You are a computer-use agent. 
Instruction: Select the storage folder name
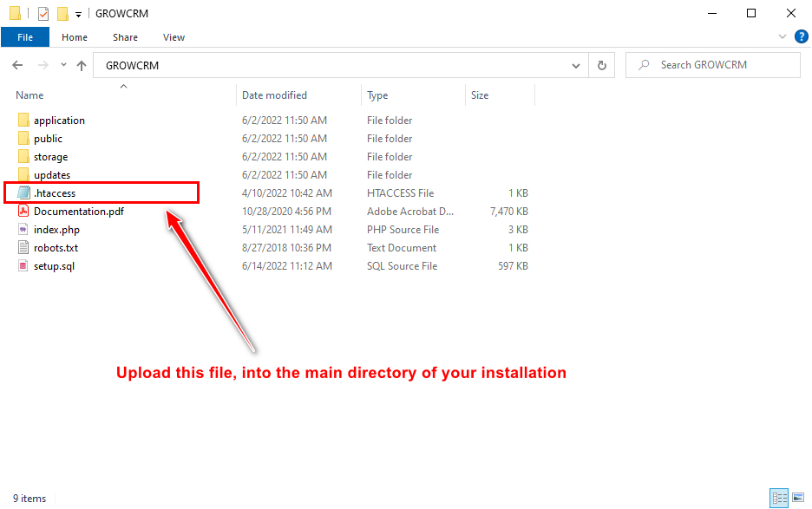[50, 157]
